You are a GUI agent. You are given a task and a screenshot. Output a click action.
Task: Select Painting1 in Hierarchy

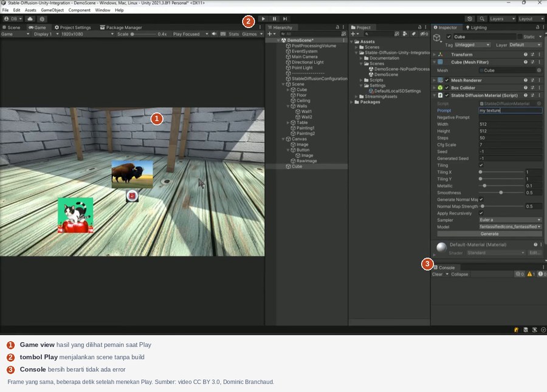click(x=303, y=128)
